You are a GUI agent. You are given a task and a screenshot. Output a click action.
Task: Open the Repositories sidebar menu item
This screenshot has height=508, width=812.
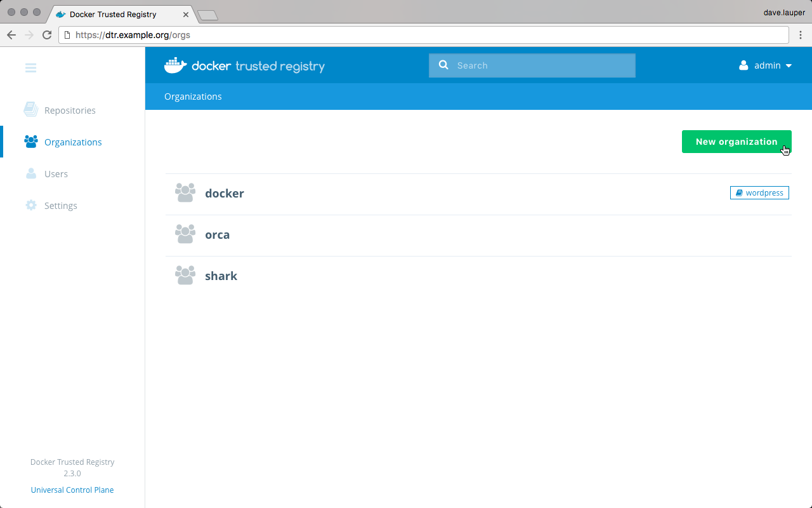[x=70, y=110]
